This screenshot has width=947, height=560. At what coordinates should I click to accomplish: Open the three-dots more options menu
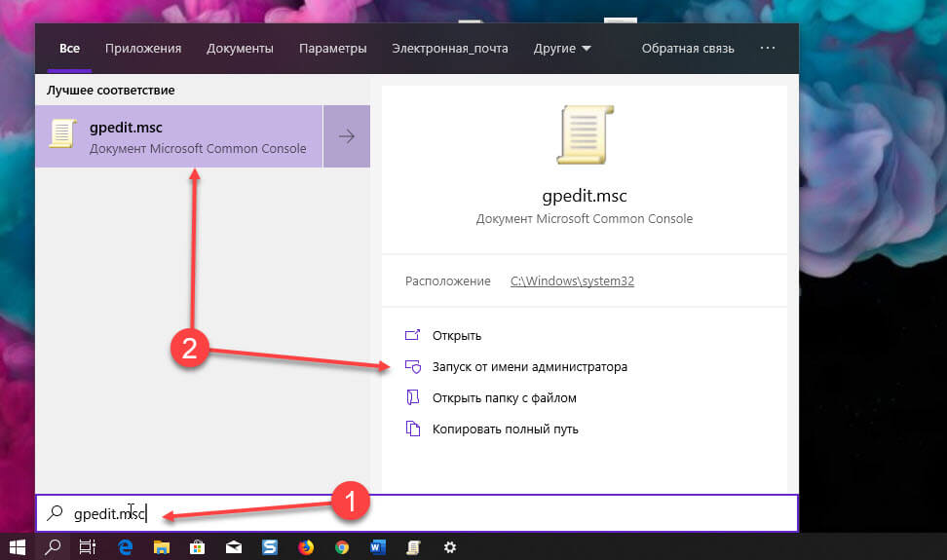click(768, 48)
